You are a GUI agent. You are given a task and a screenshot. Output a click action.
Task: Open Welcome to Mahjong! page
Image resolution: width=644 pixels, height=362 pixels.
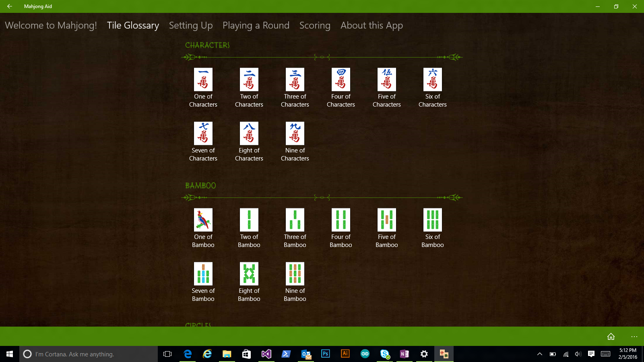coord(51,25)
